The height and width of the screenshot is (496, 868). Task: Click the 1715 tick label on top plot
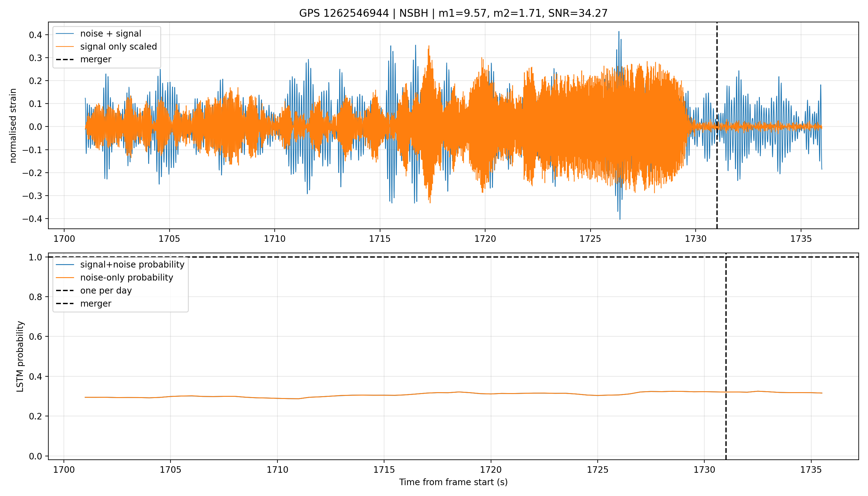click(380, 239)
